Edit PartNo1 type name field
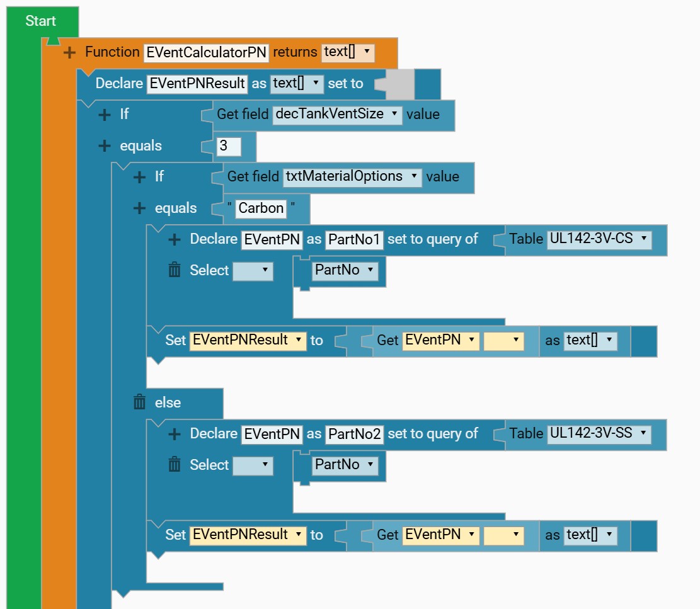Screen dimensions: 700x609 coord(354,239)
